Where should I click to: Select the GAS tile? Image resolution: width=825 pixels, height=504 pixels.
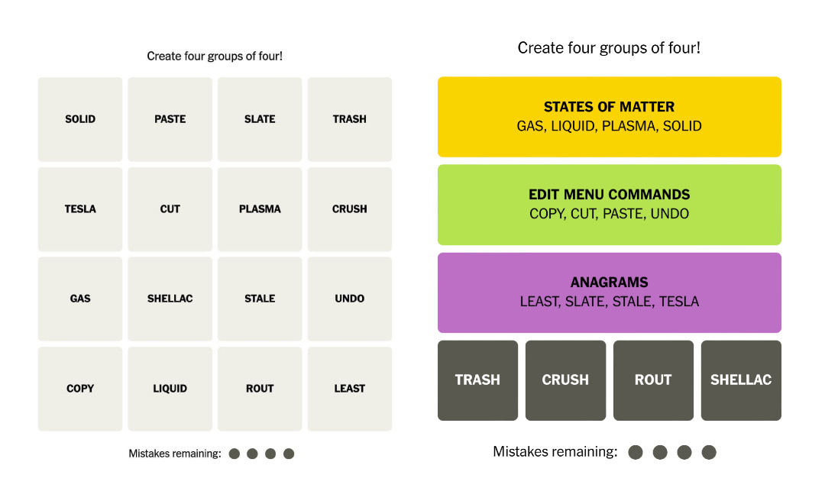[x=80, y=299]
